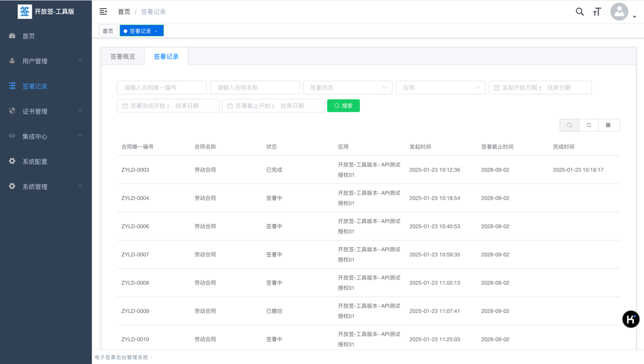Click 首页 in the breadcrumb
The image size is (644, 364).
[x=124, y=12]
